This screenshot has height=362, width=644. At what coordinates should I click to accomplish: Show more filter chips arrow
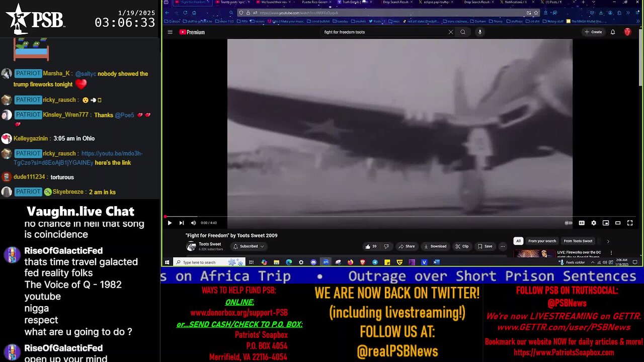pyautogui.click(x=608, y=241)
